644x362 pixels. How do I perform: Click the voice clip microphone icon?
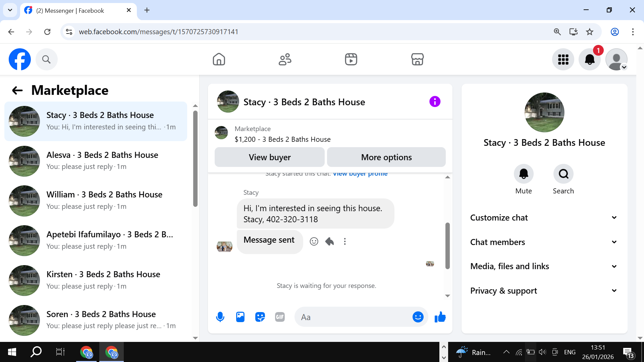(220, 317)
